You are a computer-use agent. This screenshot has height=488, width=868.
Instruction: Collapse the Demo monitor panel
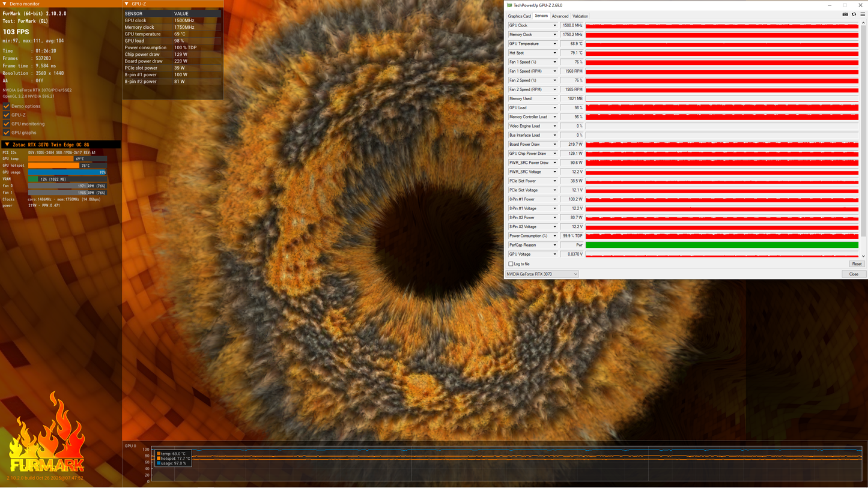pos(5,4)
